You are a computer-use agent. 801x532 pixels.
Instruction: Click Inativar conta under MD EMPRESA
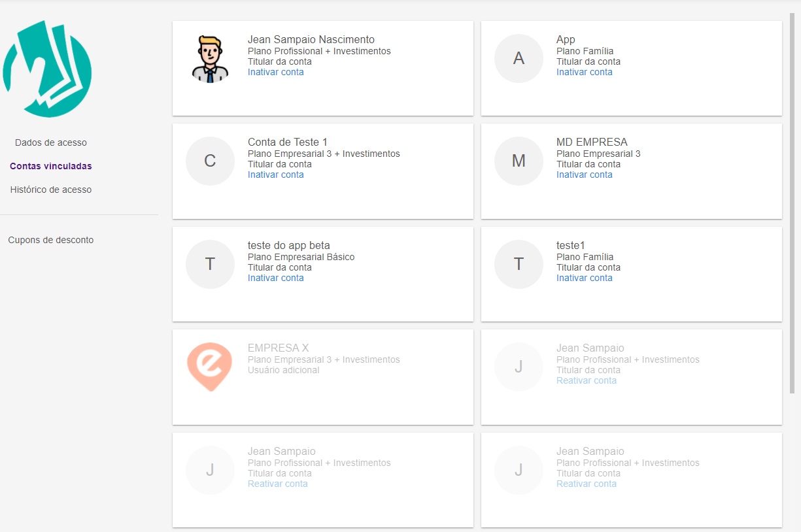tap(584, 175)
